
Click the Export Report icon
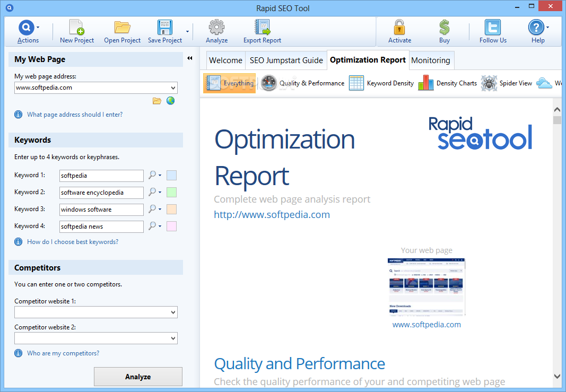pos(263,27)
